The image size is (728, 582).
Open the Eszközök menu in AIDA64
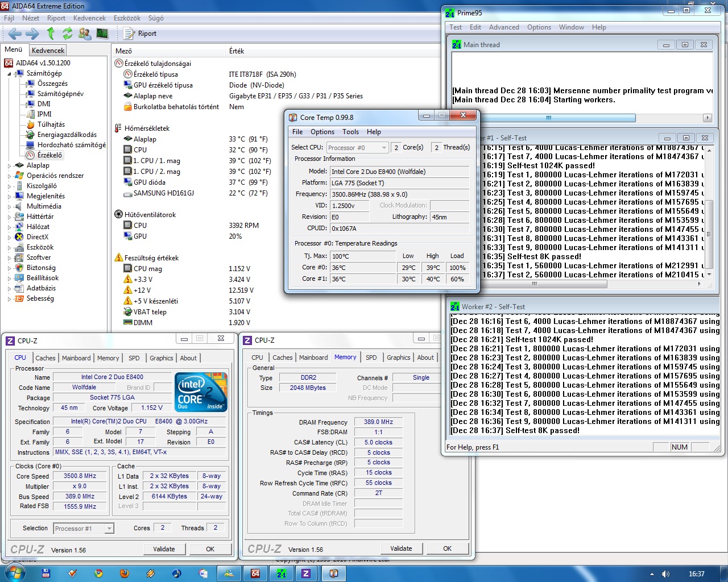[x=127, y=18]
